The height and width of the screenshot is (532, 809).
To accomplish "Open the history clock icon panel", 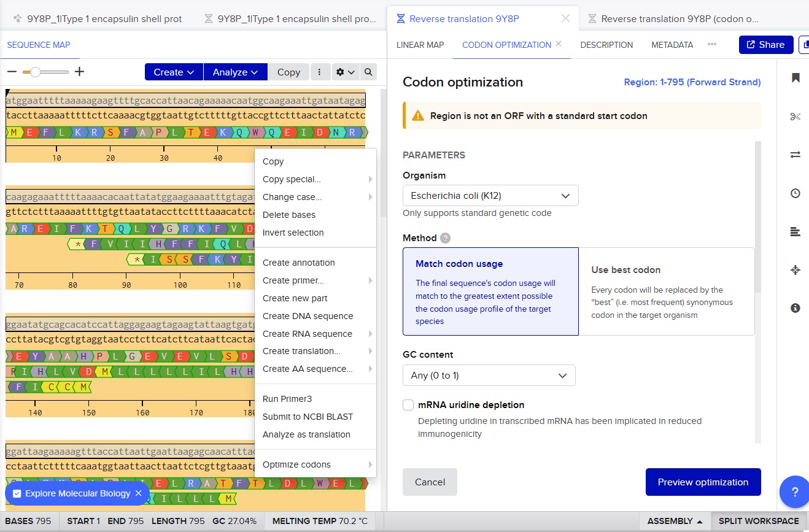I will coord(795,193).
